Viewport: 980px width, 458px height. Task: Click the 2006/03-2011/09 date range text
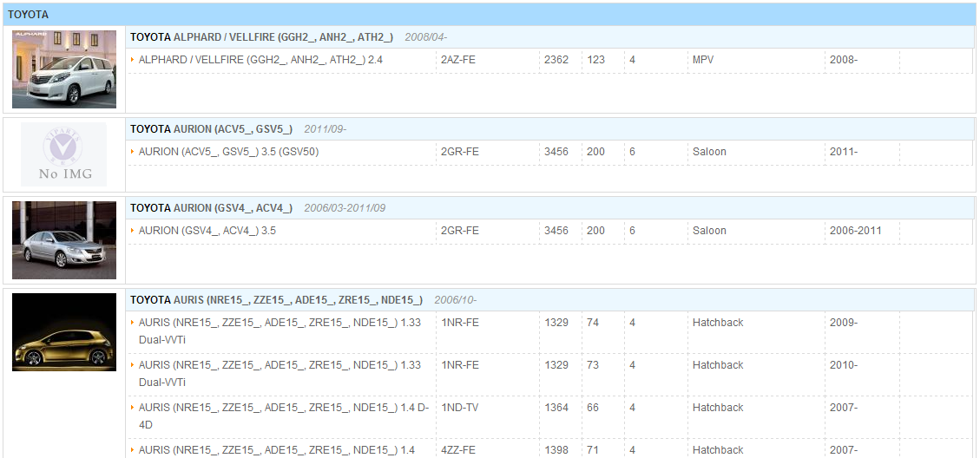coord(345,207)
